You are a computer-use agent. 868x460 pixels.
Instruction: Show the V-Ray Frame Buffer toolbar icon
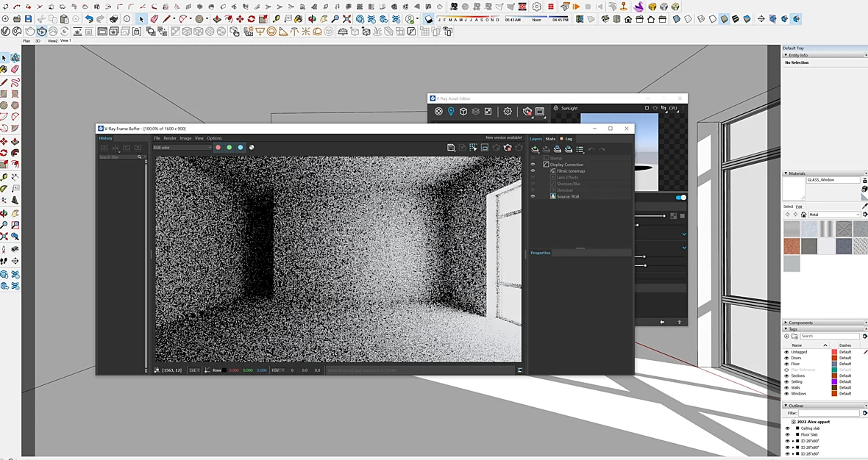tap(102, 32)
